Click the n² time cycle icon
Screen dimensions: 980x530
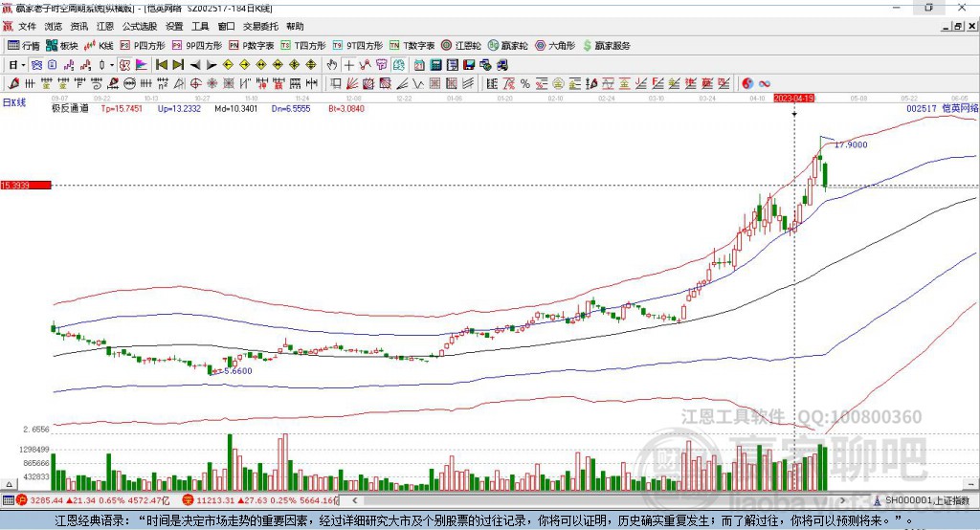coord(163,84)
